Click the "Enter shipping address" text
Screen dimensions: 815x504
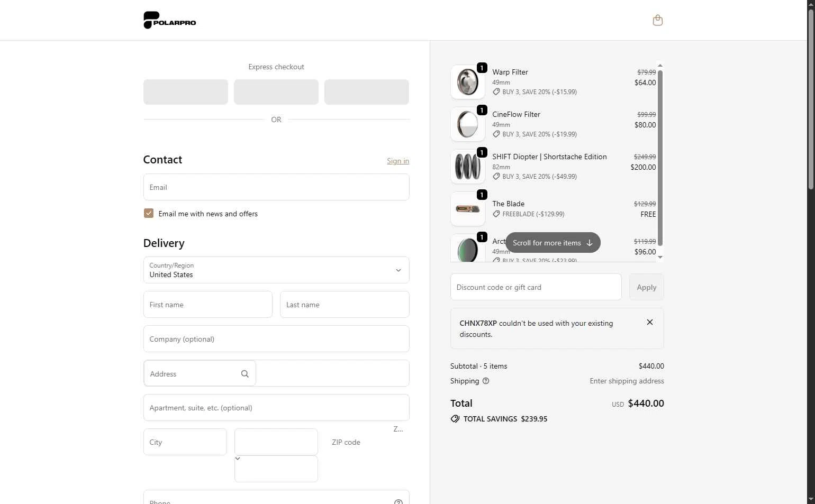pos(627,381)
